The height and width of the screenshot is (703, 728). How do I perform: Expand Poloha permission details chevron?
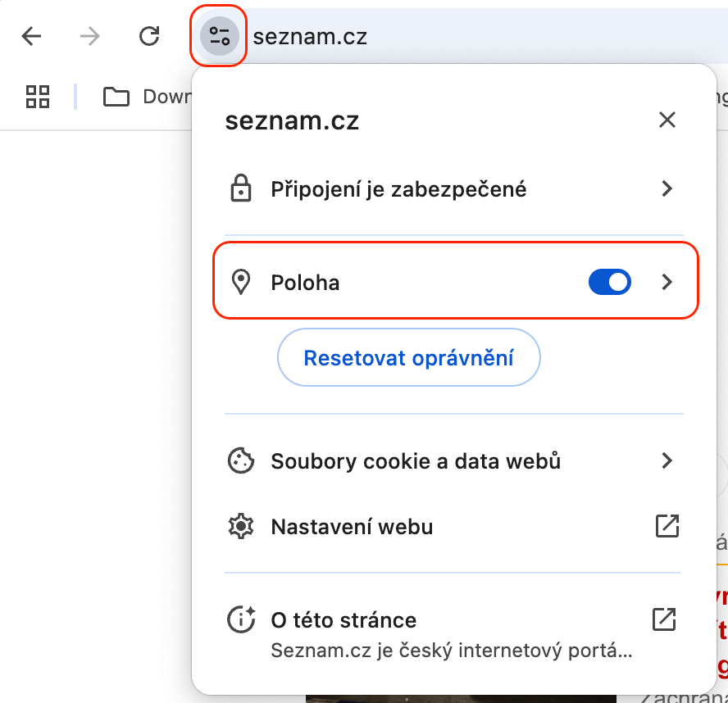pyautogui.click(x=667, y=283)
